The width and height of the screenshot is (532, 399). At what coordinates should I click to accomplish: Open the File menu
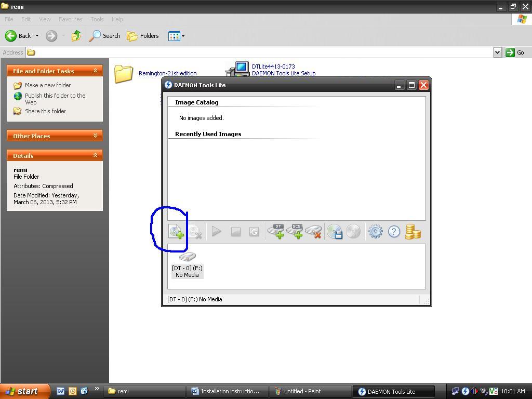coord(9,19)
